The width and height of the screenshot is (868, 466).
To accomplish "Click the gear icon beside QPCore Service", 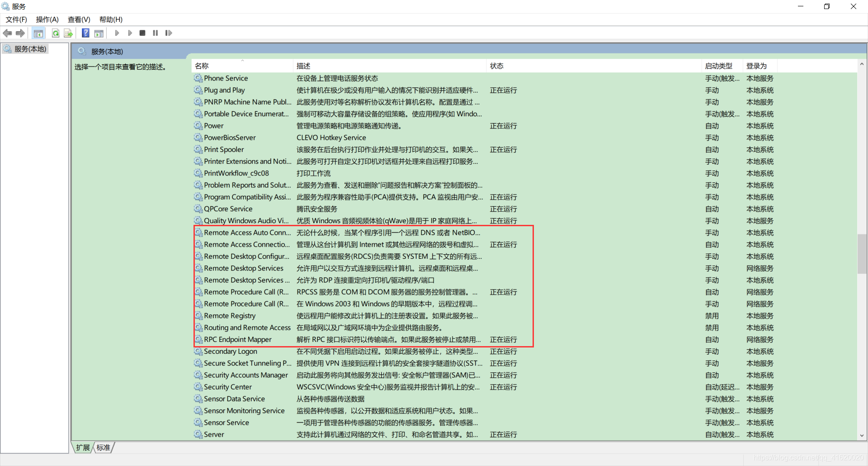I will (198, 209).
